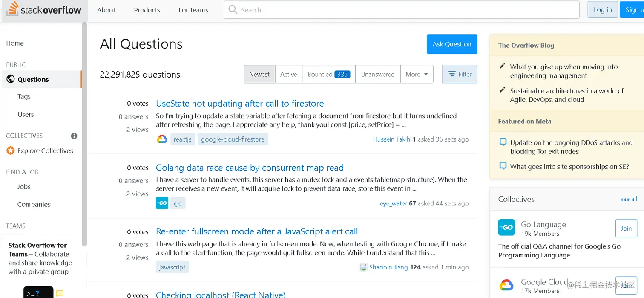Viewport: 644px width, 298px height.
Task: Open Companies in sidebar
Action: (34, 204)
